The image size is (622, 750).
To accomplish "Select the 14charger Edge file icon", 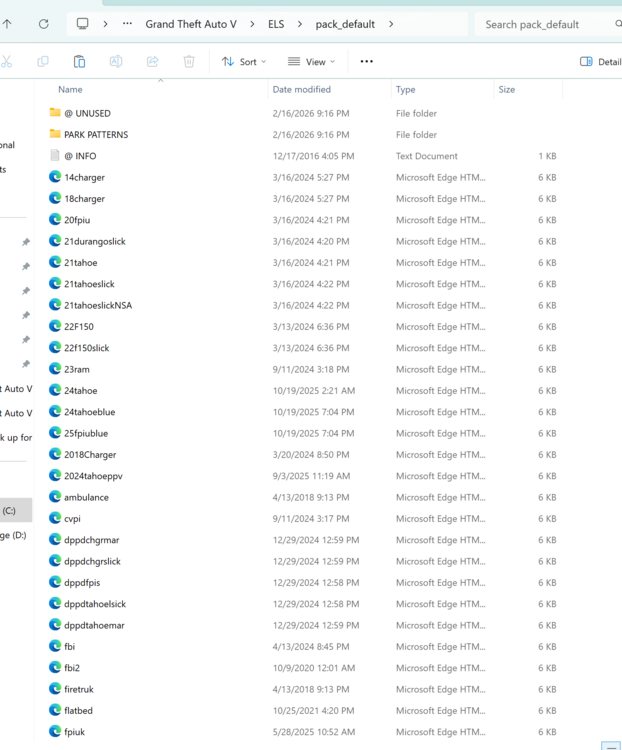I will point(55,176).
